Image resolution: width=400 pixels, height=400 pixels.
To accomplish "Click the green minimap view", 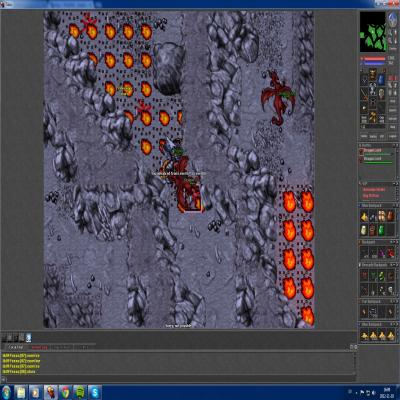I will click(x=372, y=32).
